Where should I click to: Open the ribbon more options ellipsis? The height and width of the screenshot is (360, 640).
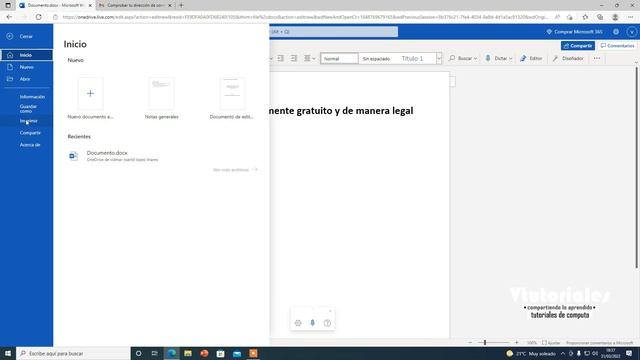pyautogui.click(x=597, y=58)
